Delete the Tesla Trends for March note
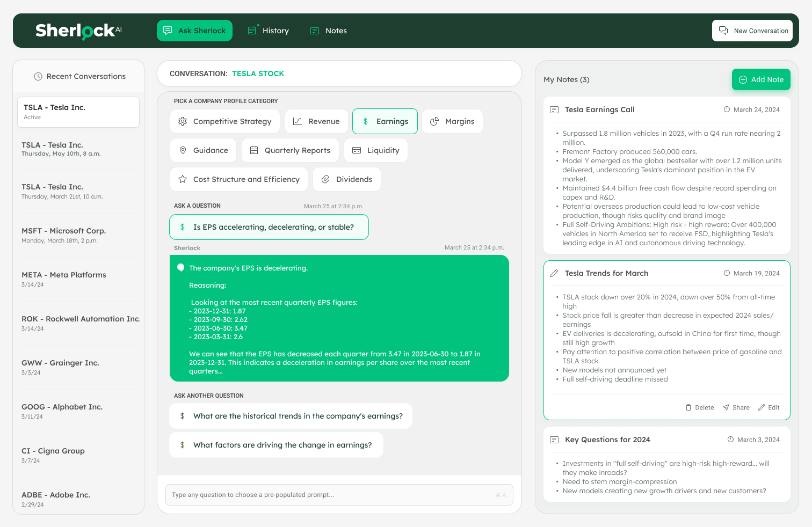Viewport: 812px width, 527px height. (x=699, y=407)
